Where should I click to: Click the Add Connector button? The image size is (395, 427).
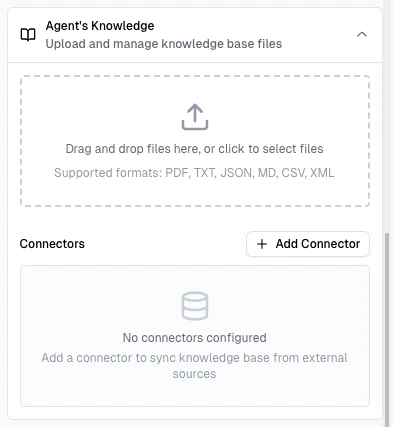(x=308, y=244)
